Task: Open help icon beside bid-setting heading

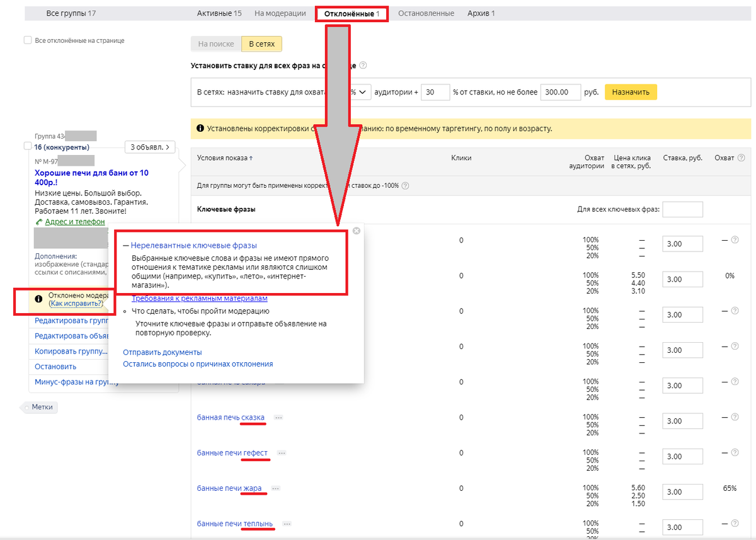Action: click(x=363, y=66)
